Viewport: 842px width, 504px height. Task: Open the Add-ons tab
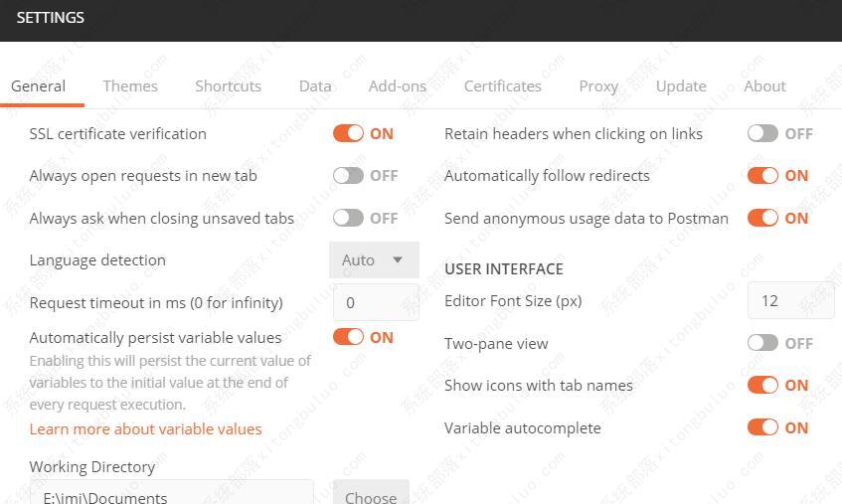tap(398, 85)
